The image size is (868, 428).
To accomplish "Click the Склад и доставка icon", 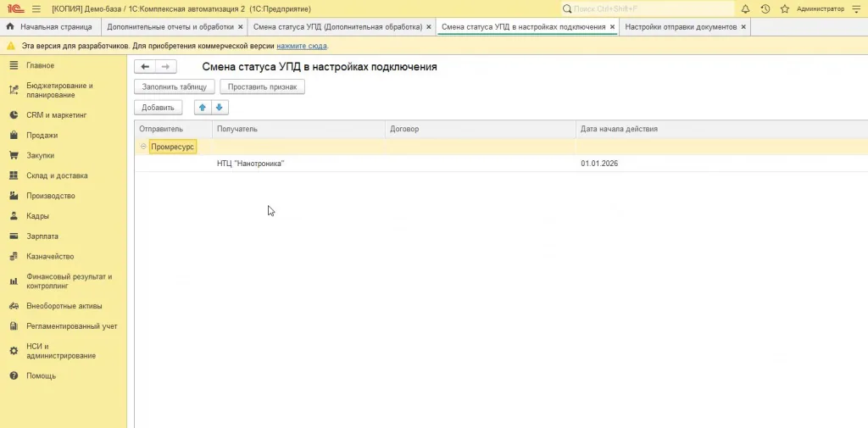I will click(14, 175).
